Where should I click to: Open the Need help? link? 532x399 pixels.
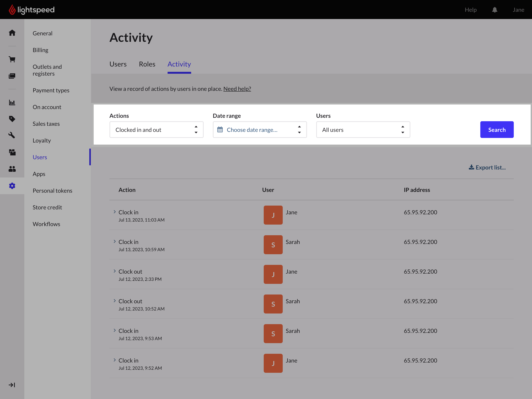pyautogui.click(x=237, y=89)
